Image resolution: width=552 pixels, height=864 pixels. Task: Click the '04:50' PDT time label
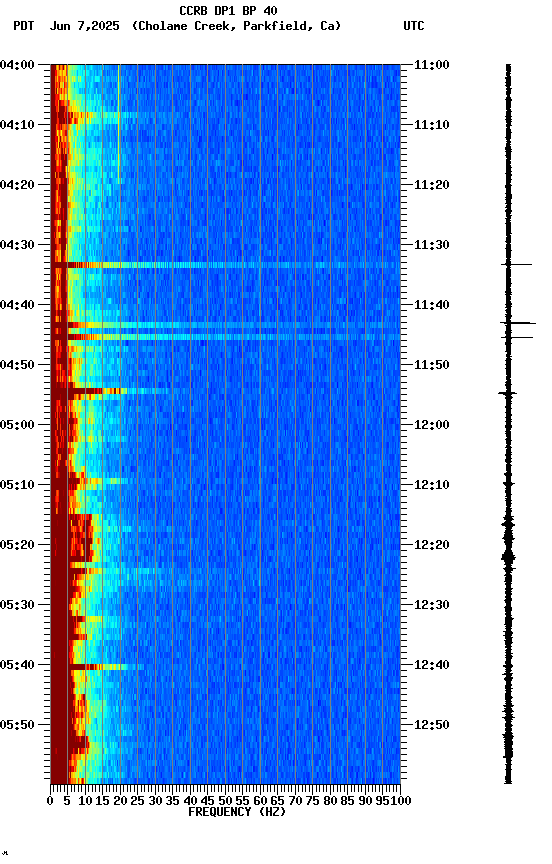click(17, 365)
